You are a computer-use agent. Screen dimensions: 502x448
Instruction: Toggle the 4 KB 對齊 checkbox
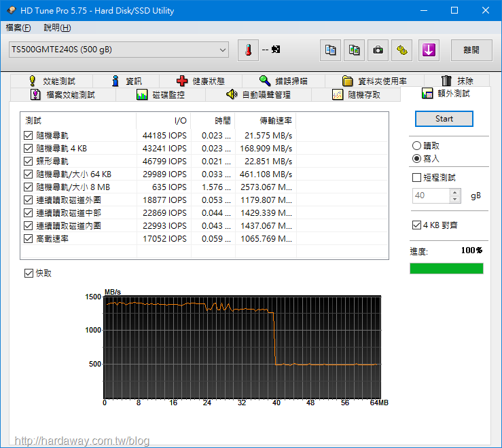pyautogui.click(x=416, y=225)
